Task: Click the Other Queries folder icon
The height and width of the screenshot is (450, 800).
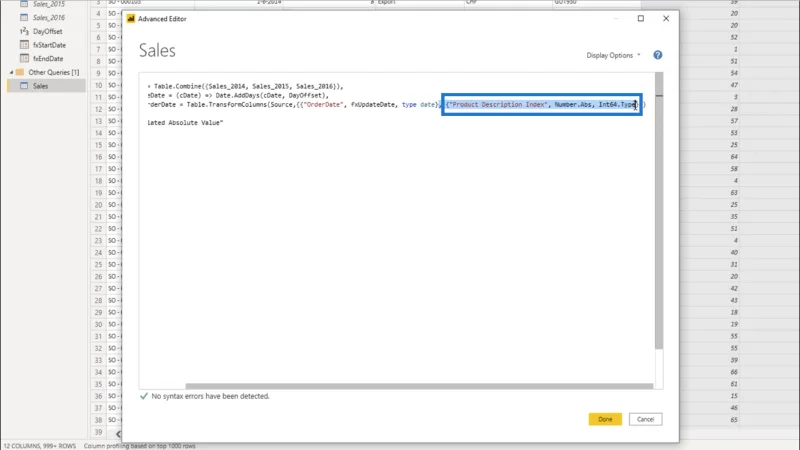Action: (x=20, y=72)
